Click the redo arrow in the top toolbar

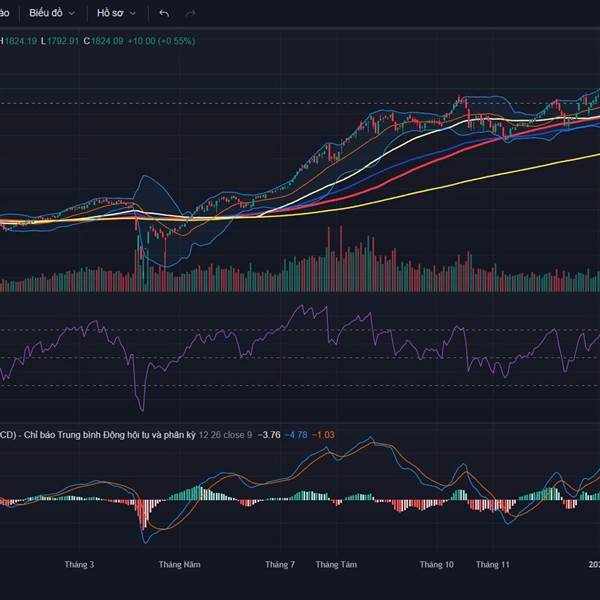click(x=190, y=14)
